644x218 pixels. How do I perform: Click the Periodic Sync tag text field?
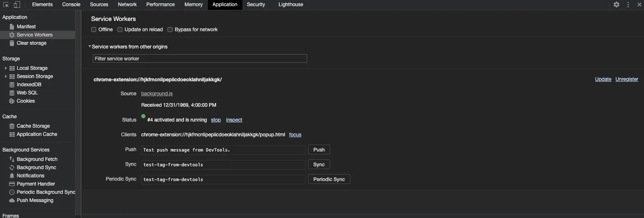pos(223,179)
